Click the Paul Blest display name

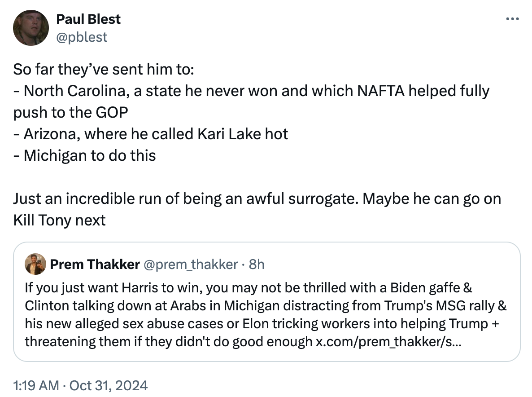[x=88, y=19]
